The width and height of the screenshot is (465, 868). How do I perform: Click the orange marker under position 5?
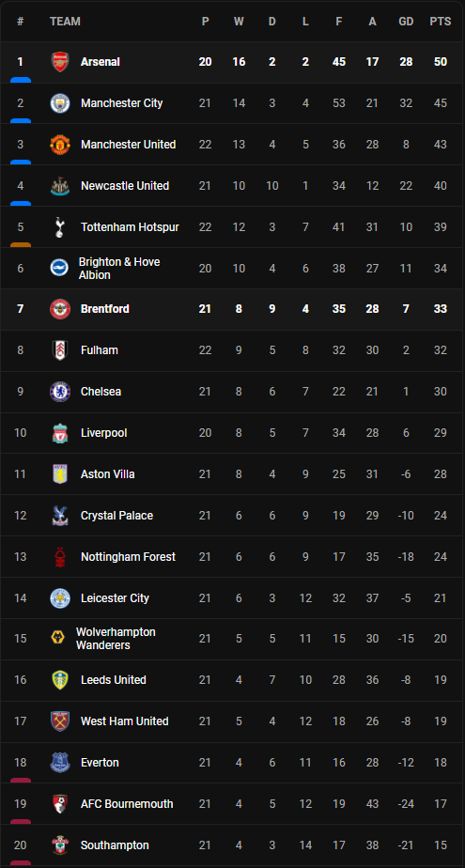pos(21,244)
